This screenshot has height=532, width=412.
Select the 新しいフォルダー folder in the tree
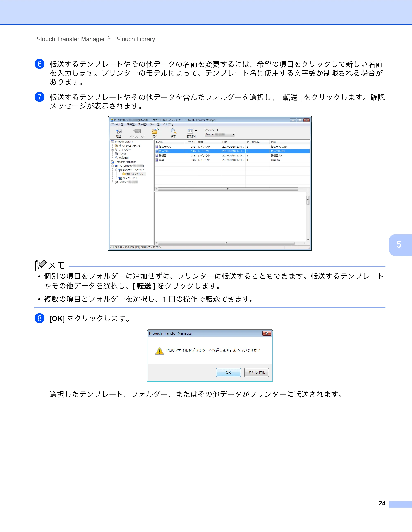[x=136, y=174]
